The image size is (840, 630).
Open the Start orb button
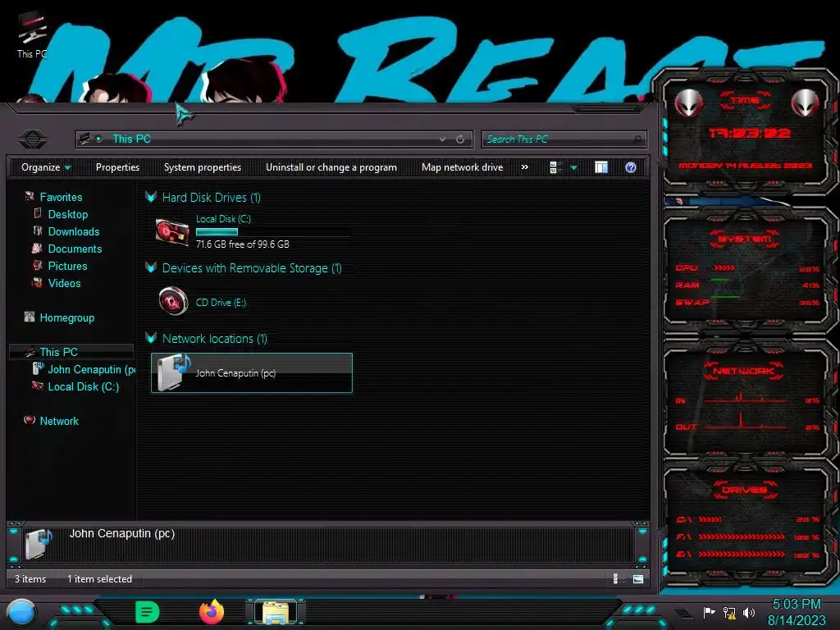[21, 612]
